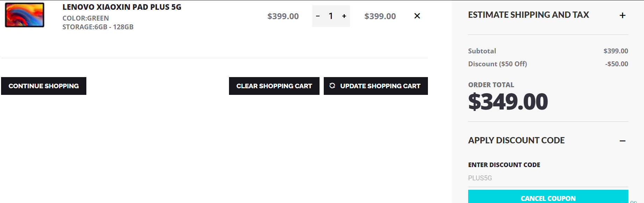Open the Lenovo tablet product thumbnail
Screen dimensions: 644x203
tap(24, 15)
